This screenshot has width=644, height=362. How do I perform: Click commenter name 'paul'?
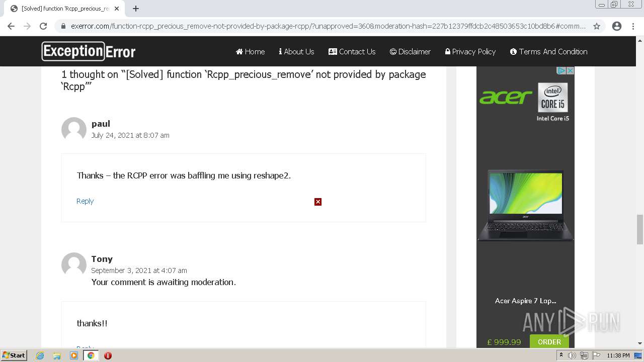(x=101, y=124)
